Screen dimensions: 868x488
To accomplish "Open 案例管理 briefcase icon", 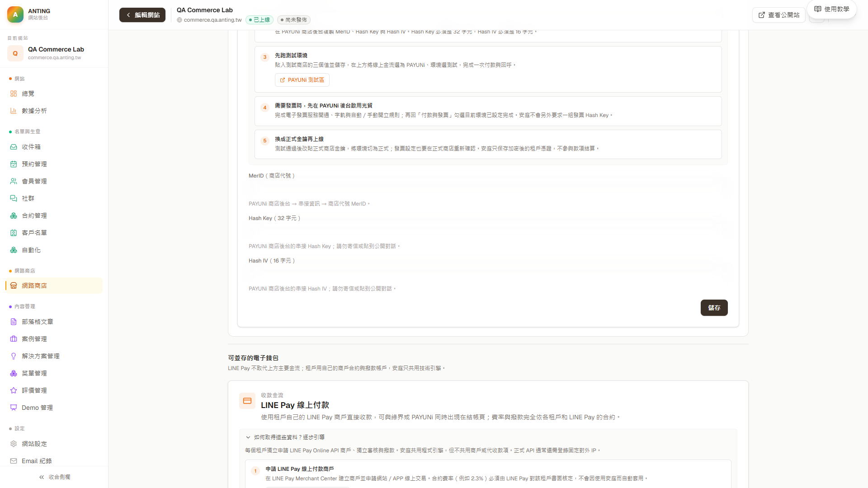I will [x=14, y=339].
